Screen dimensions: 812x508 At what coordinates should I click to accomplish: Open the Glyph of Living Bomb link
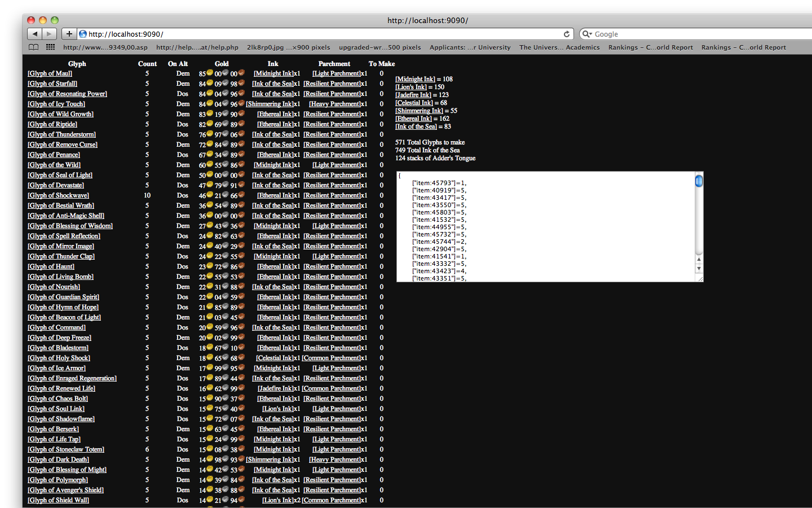coord(61,277)
